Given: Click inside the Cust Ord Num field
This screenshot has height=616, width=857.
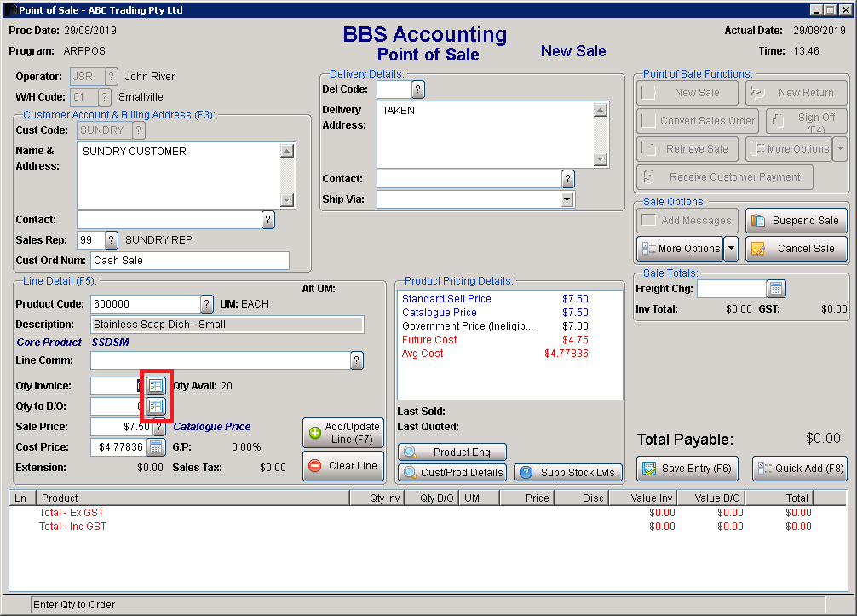Looking at the screenshot, I should point(189,260).
